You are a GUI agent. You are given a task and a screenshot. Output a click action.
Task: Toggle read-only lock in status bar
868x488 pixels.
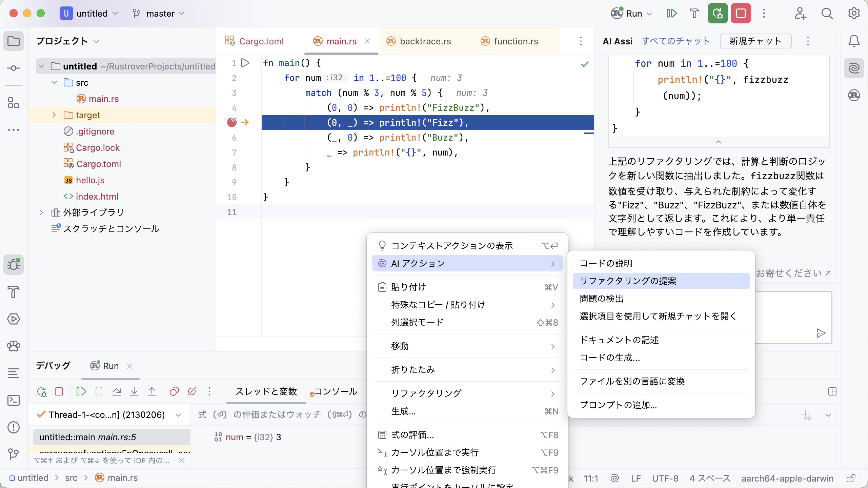click(850, 478)
